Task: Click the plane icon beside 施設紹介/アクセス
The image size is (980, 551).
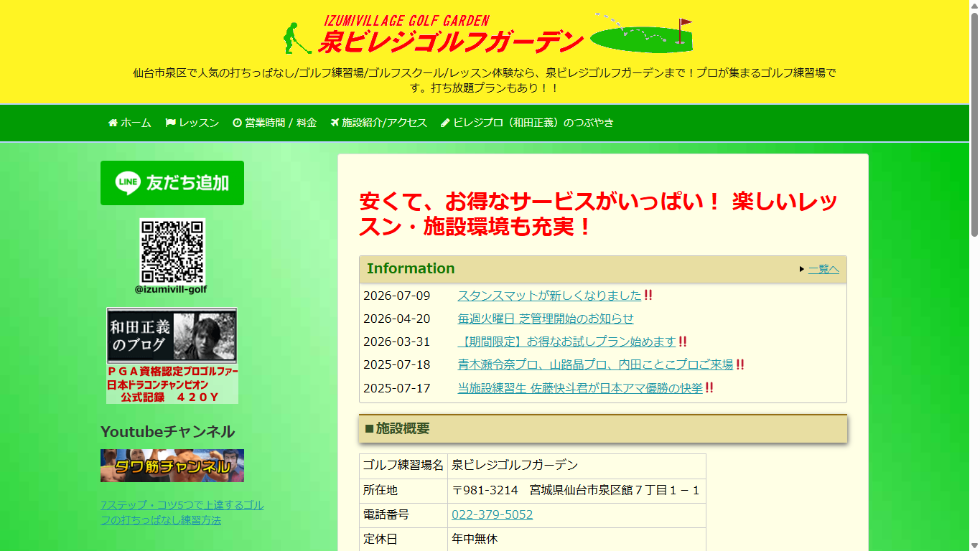Action: (x=335, y=123)
